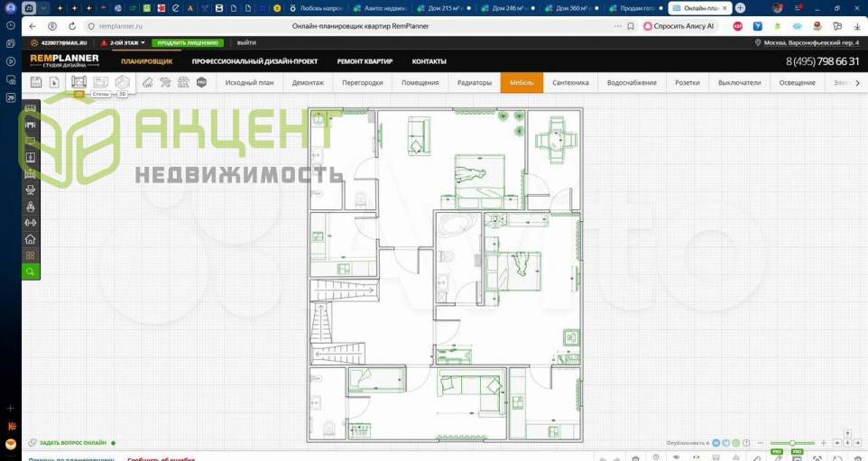
Task: Expand the 2-ой этаж floor dropdown
Action: (x=127, y=42)
